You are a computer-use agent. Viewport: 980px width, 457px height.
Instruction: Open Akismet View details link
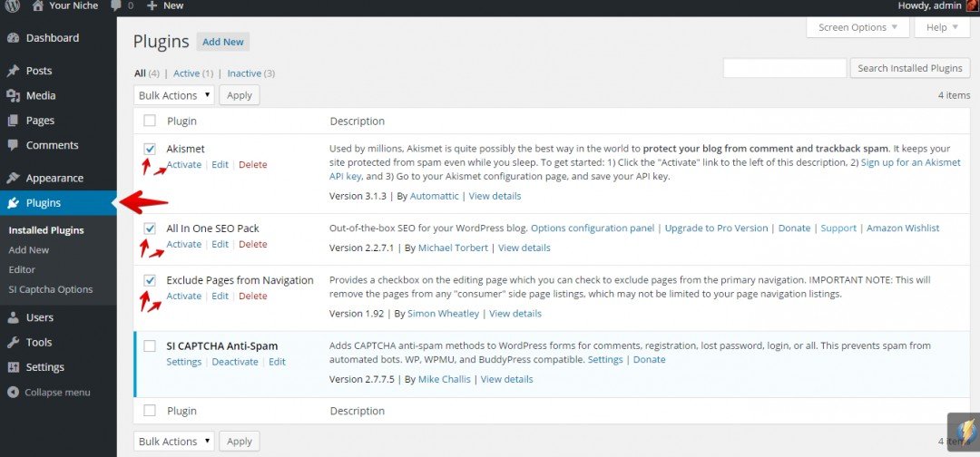click(x=495, y=196)
